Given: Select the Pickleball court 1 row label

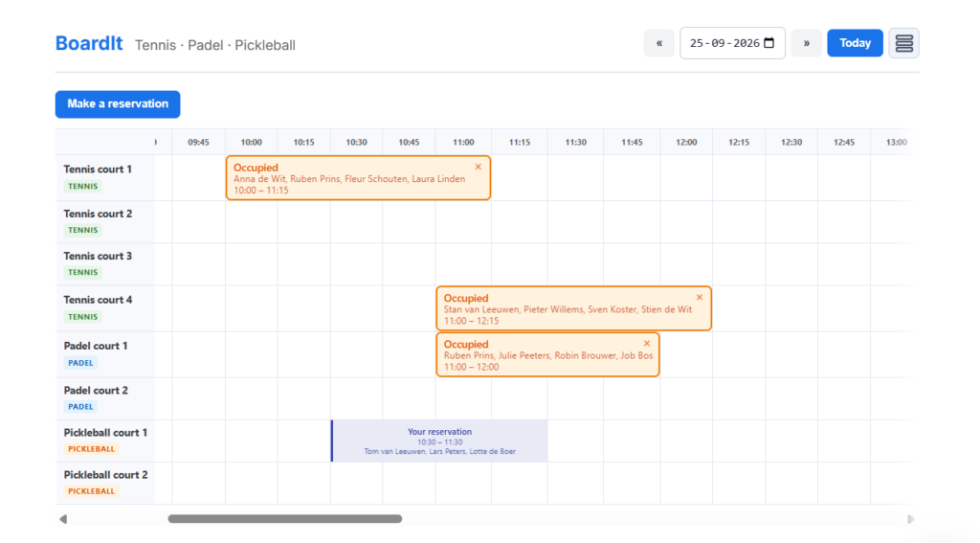Looking at the screenshot, I should pyautogui.click(x=105, y=433).
